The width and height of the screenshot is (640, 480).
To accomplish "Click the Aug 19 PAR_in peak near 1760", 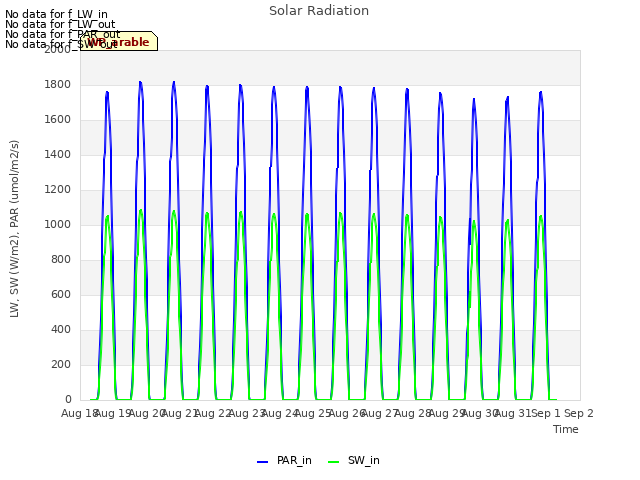I will 107,92.
